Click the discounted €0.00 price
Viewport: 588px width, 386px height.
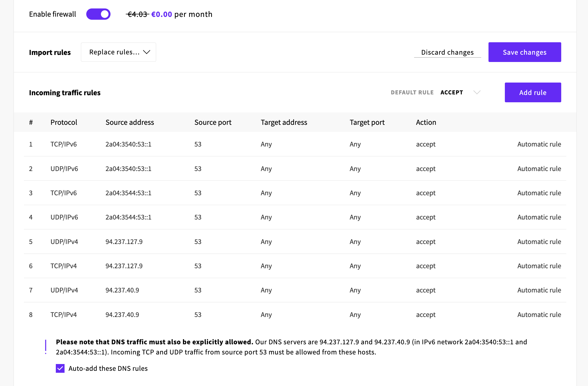(x=162, y=14)
